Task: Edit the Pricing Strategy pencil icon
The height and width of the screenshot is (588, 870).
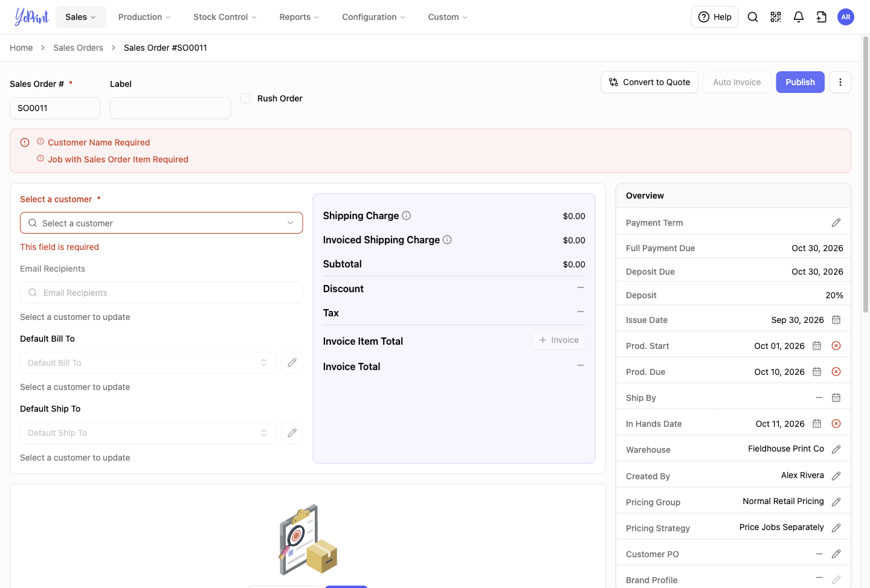Action: click(836, 528)
